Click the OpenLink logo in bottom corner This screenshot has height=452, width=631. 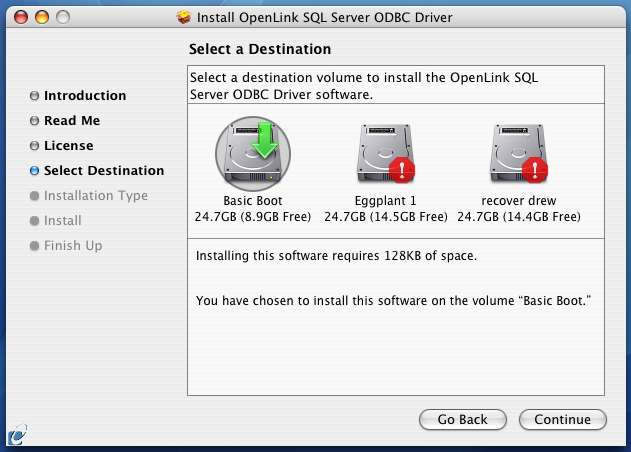coord(17,435)
